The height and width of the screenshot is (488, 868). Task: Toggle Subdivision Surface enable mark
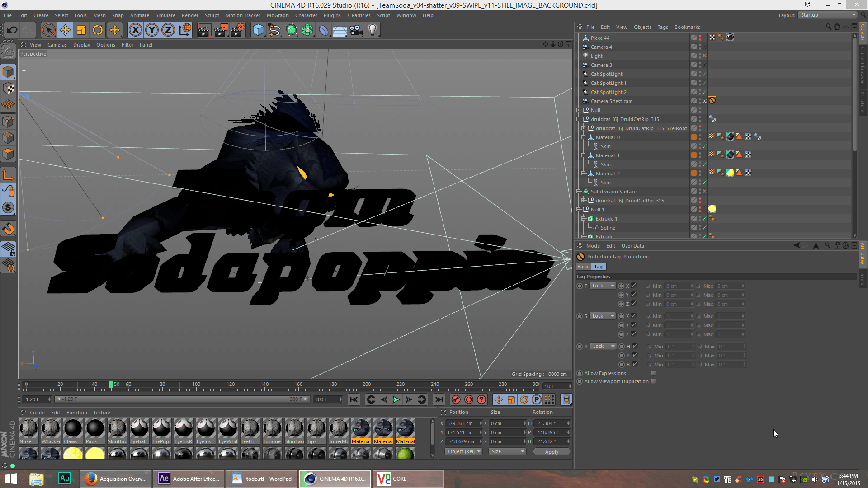pos(704,192)
